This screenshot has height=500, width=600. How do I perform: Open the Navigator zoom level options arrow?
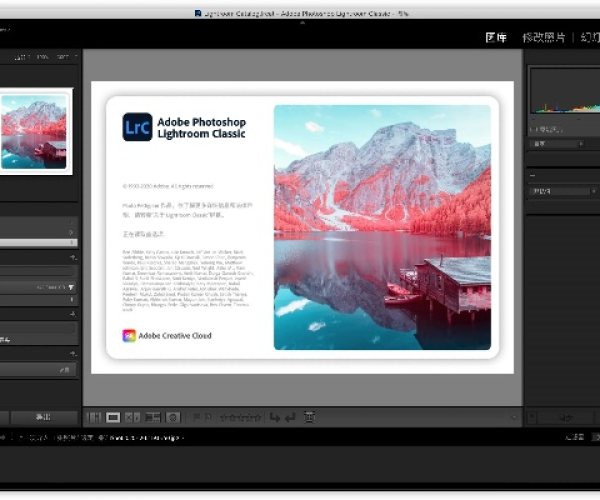[x=76, y=57]
